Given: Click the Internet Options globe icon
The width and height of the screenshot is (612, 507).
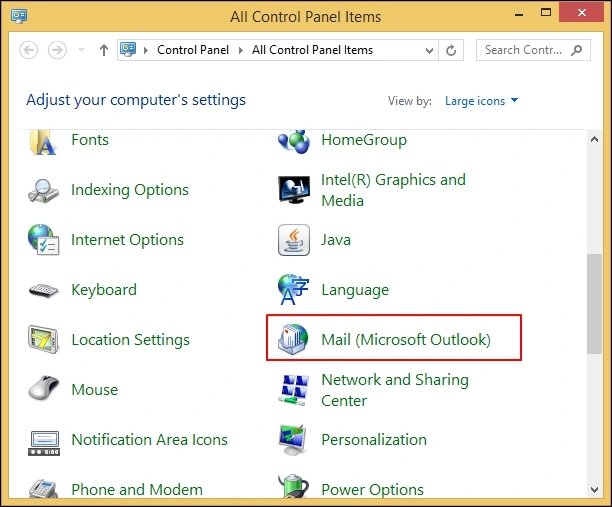Looking at the screenshot, I should tap(43, 240).
